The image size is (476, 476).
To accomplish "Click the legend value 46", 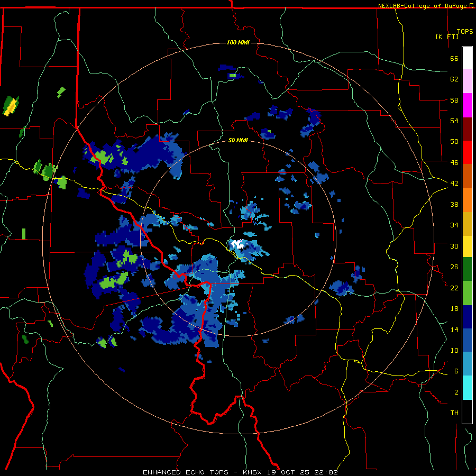I will pos(454,162).
